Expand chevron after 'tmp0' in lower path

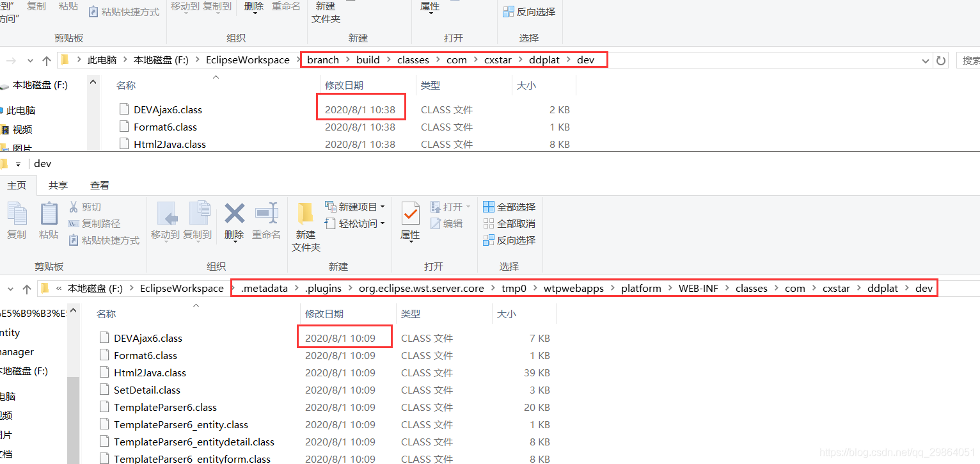535,289
